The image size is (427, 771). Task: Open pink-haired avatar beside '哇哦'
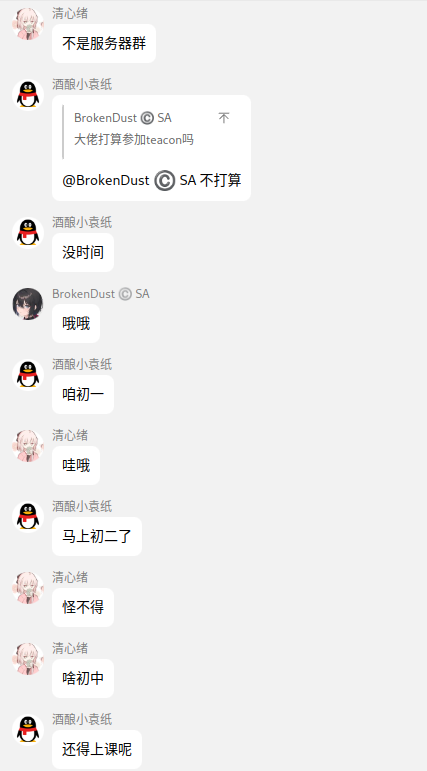point(28,445)
